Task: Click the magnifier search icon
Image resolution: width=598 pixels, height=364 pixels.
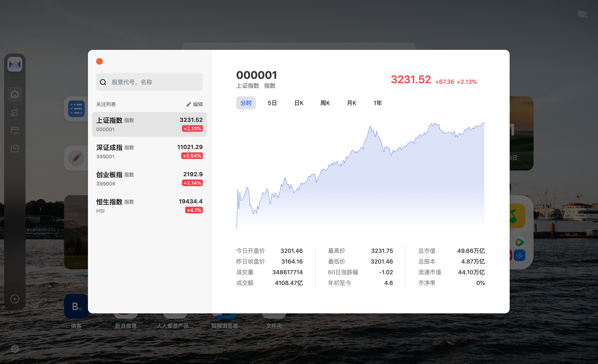Action: pyautogui.click(x=103, y=82)
